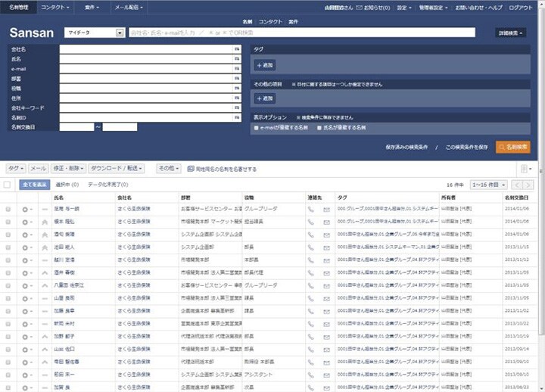Viewport: 545px width, 392px height.
Task: Click the list icon in the 部署 field
Action: (237, 79)
